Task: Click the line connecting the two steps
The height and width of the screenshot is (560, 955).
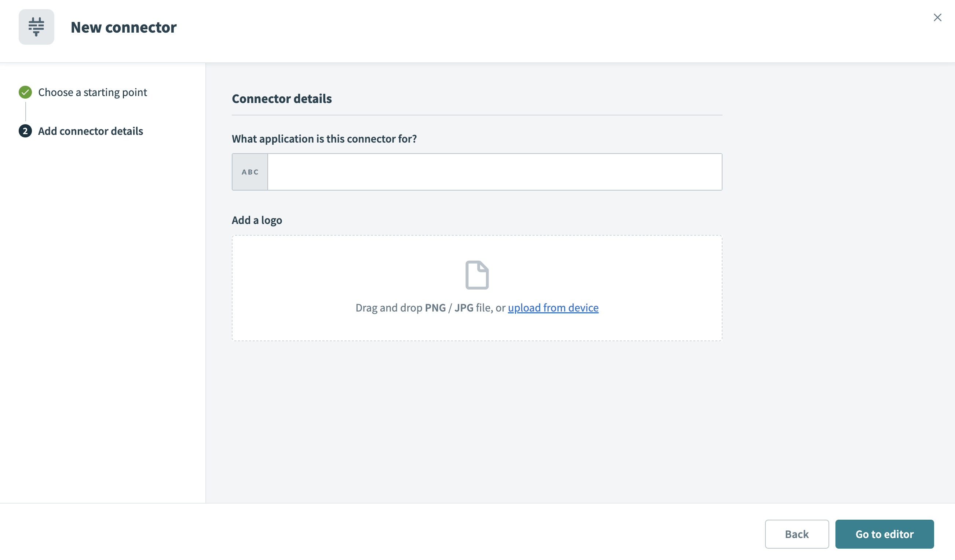Action: pos(25,111)
